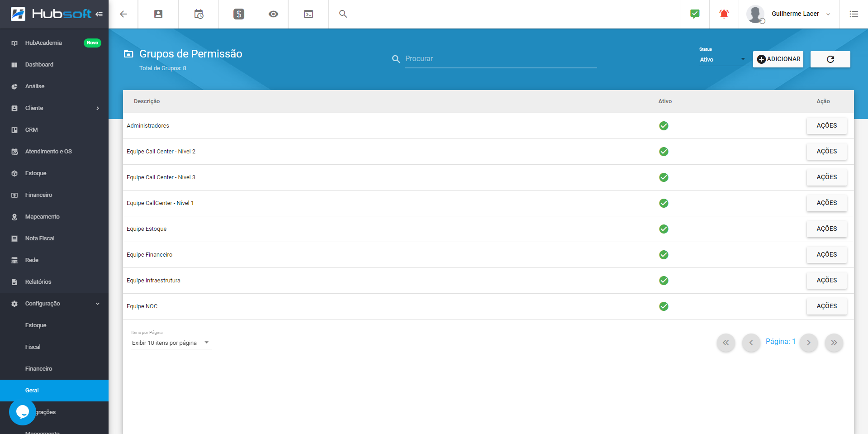The image size is (868, 434).
Task: Open AÇÕES for Equipe Estoque
Action: click(x=827, y=229)
